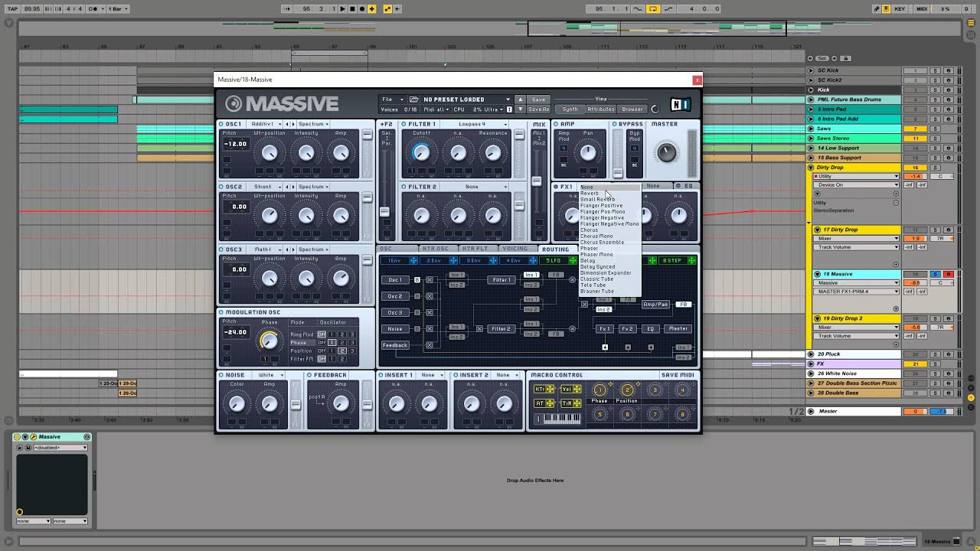
Task: Toggle Filter 1 on/off indicator
Action: [404, 124]
